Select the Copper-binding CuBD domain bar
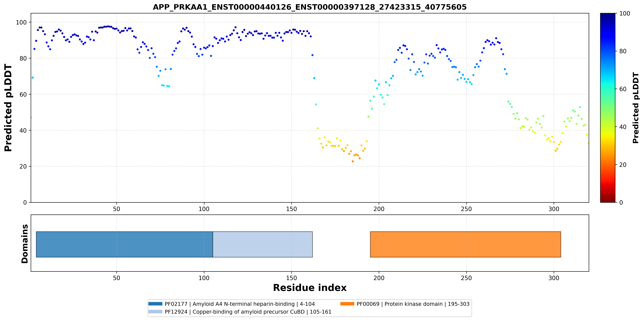The height and width of the screenshot is (321, 644). 262,244
